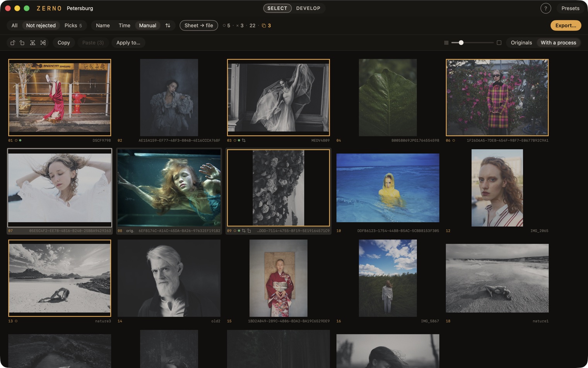Click the crop icon under photo 09
The height and width of the screenshot is (368, 588).
(x=244, y=230)
